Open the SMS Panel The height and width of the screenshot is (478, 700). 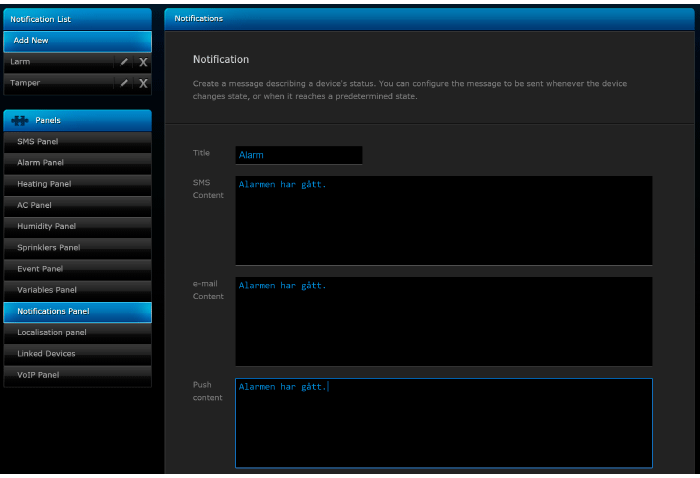click(77, 142)
